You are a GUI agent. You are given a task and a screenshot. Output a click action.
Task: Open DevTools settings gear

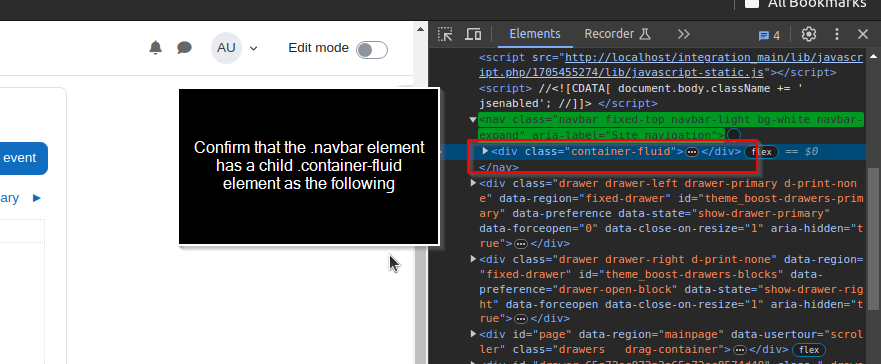[x=809, y=34]
